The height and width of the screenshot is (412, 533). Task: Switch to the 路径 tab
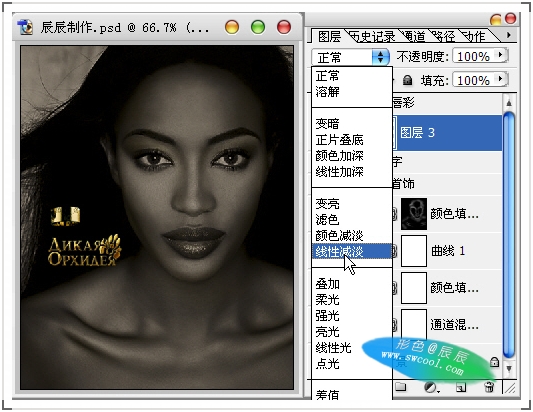click(445, 36)
